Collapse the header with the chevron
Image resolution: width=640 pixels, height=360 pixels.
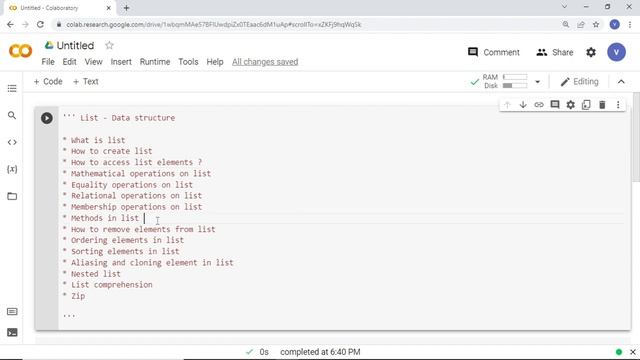coord(621,82)
